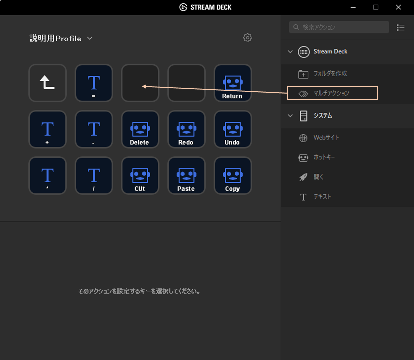
Task: Select the Return hotkey key
Action: pos(233,83)
